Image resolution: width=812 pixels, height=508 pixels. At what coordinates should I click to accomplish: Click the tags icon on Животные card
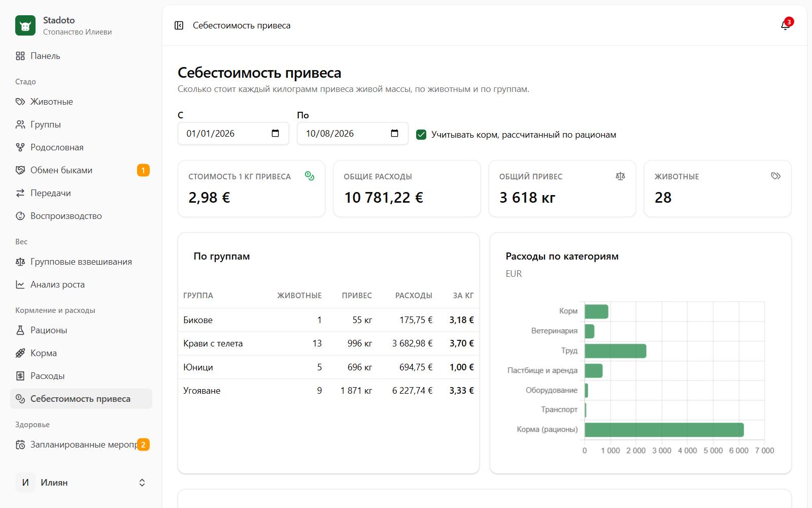[x=775, y=176]
